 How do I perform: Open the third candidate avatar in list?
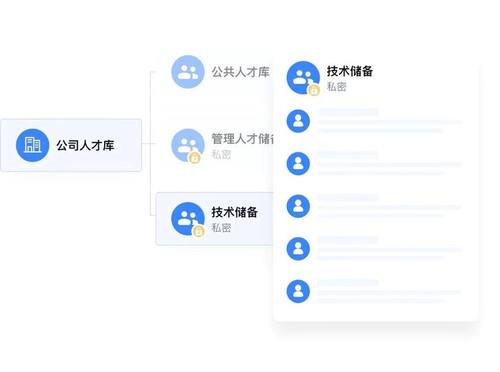298,206
